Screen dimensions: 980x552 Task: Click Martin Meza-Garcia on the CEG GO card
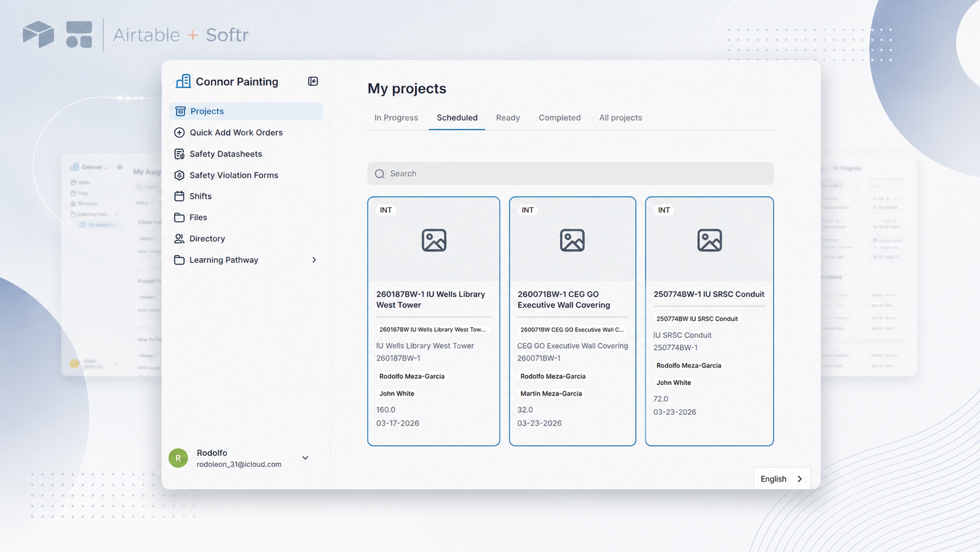(x=551, y=394)
